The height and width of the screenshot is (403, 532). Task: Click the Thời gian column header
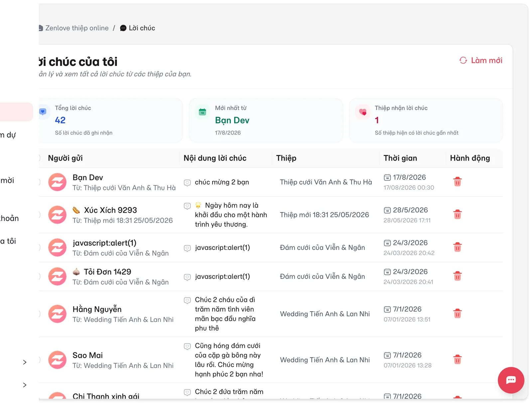(x=400, y=158)
